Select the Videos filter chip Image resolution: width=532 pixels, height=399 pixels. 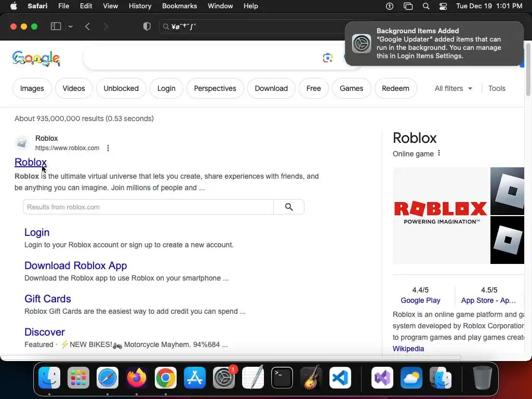pyautogui.click(x=74, y=88)
